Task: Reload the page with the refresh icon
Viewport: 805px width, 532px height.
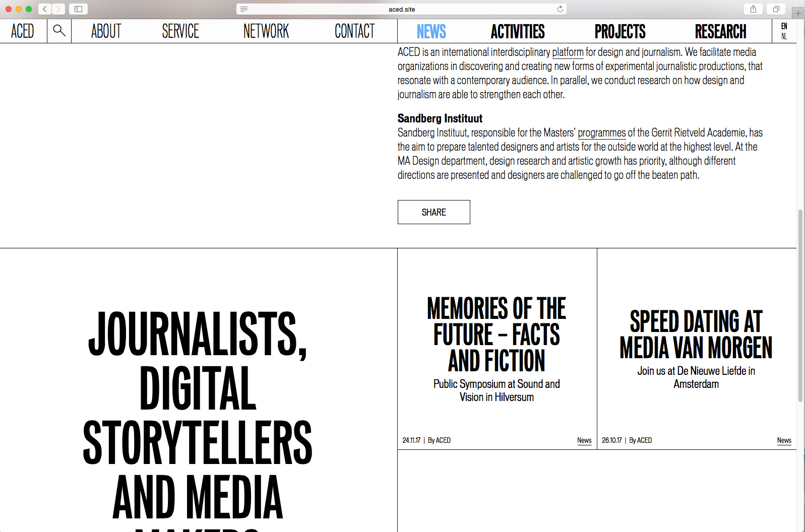Action: (x=560, y=9)
